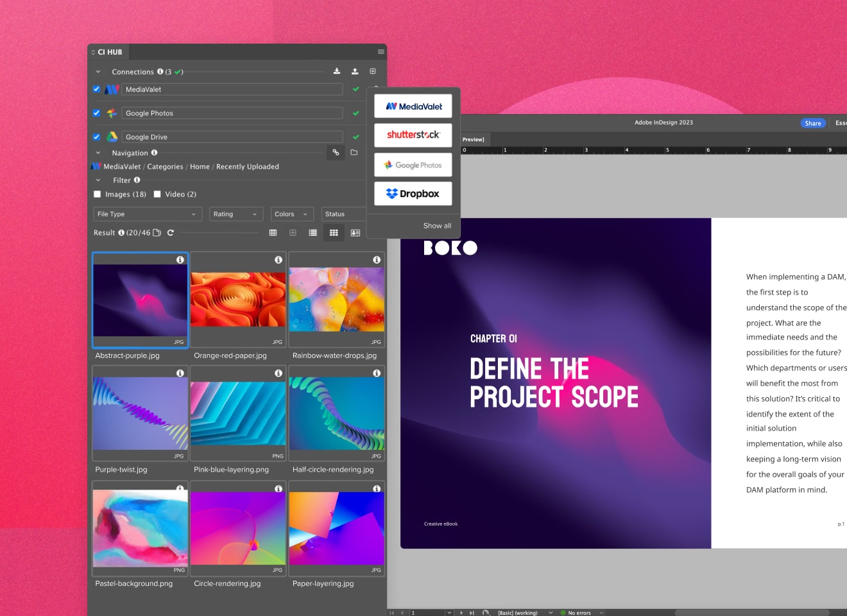
Task: Switch to list view icon
Action: coord(312,233)
